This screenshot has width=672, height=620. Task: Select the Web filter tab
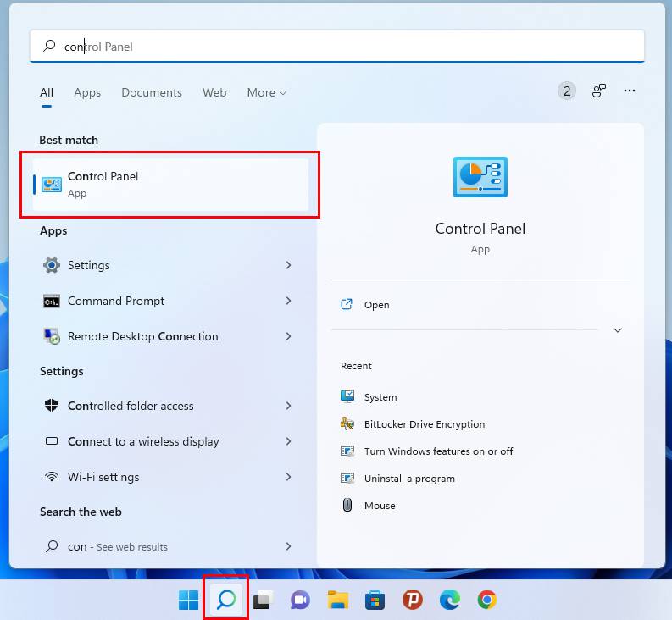coord(214,92)
